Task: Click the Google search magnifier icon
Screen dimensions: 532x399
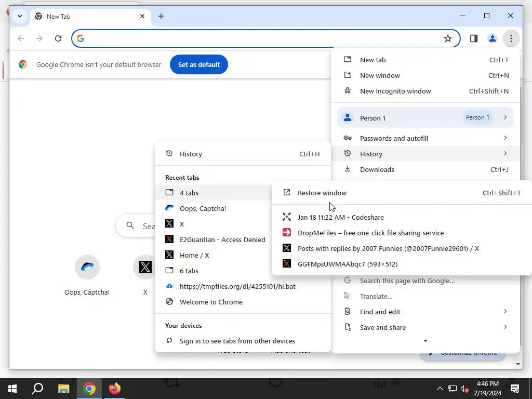Action: coord(130,225)
